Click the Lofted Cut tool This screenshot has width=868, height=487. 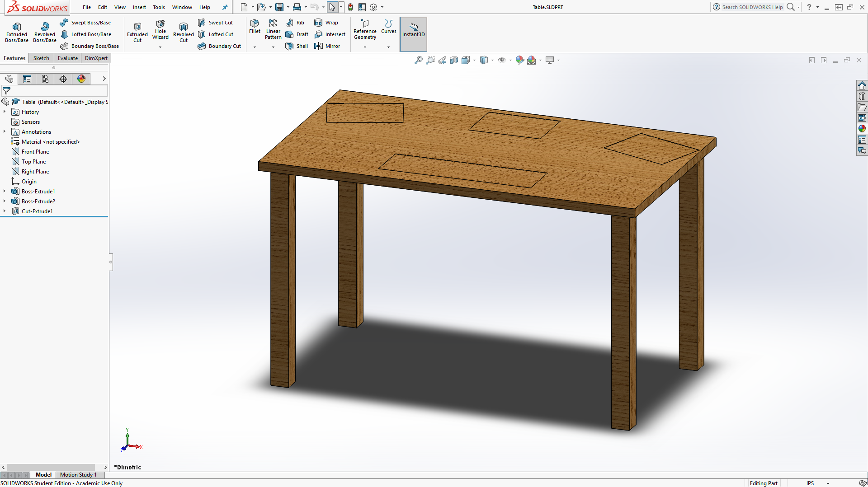point(216,34)
